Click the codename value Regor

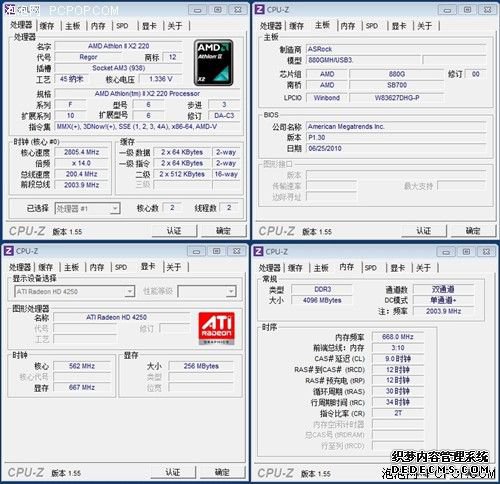(x=88, y=57)
